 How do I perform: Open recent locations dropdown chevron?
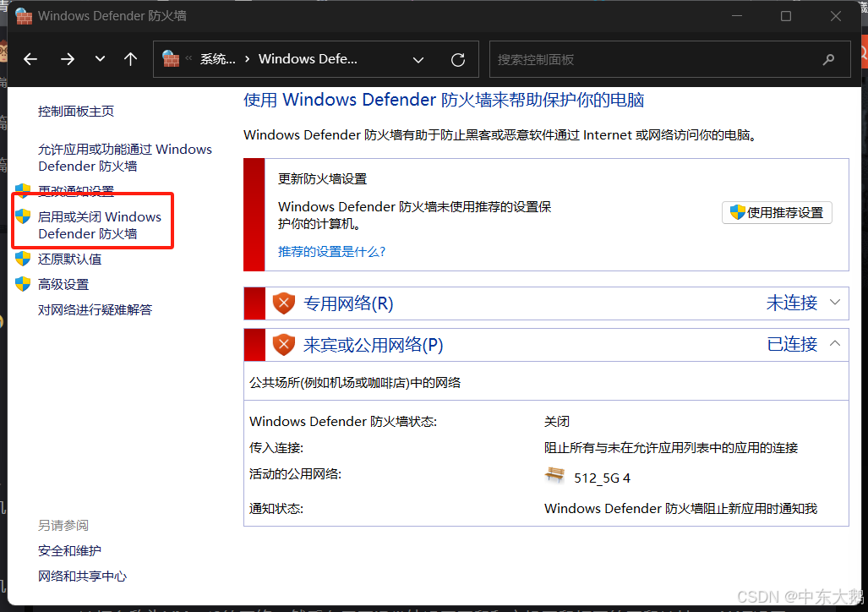100,58
